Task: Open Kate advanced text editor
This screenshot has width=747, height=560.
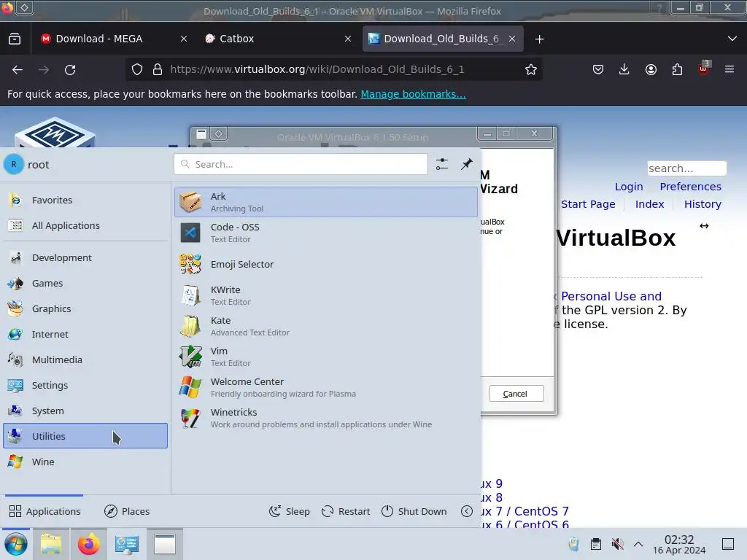Action: [326, 326]
